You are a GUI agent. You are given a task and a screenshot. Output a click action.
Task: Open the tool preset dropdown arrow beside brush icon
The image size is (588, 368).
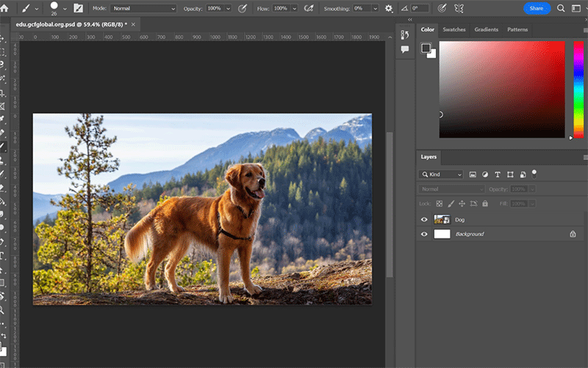36,9
